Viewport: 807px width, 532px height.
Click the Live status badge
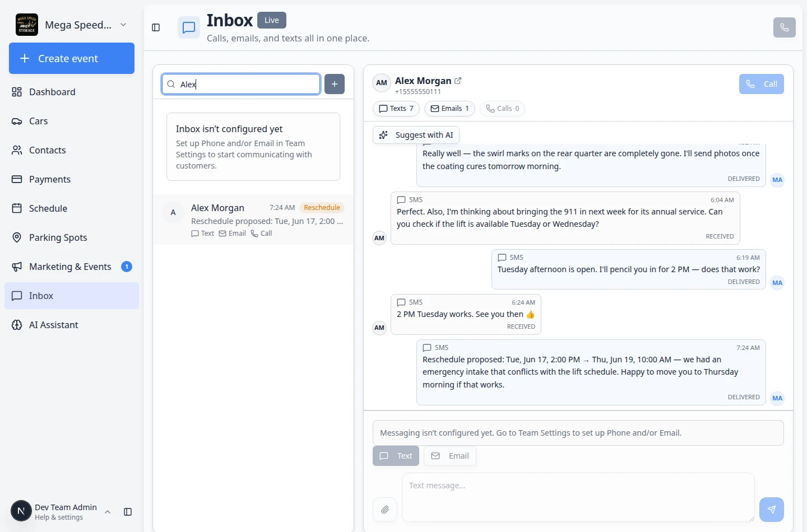(x=272, y=20)
